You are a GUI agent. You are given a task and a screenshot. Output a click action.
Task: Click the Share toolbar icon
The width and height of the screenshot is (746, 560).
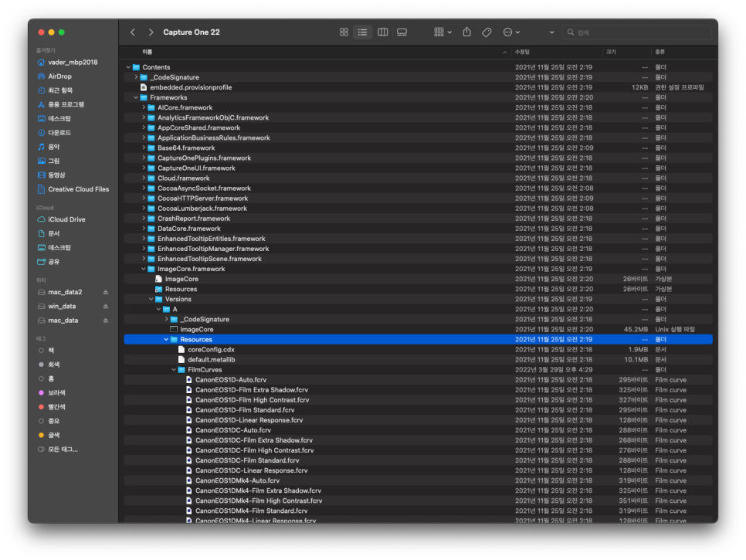pos(466,32)
